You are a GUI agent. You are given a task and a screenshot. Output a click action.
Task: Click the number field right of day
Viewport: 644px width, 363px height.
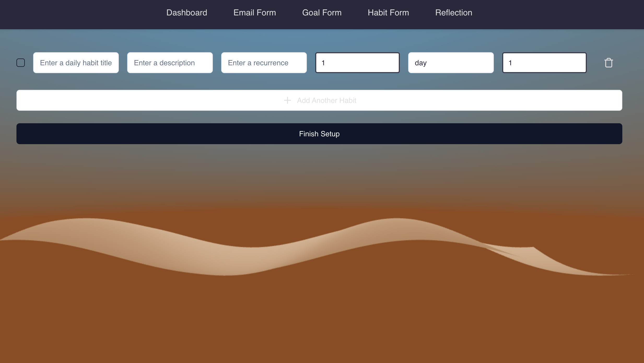544,63
